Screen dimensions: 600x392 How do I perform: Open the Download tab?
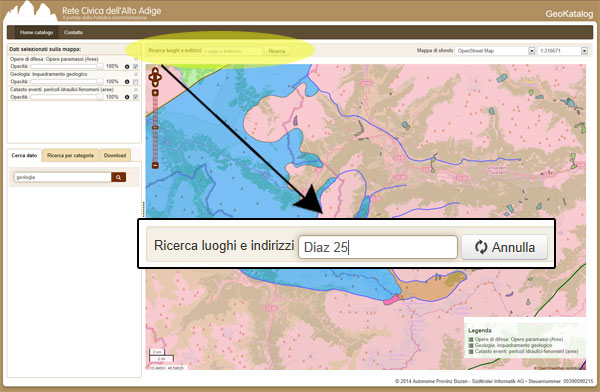(x=115, y=155)
